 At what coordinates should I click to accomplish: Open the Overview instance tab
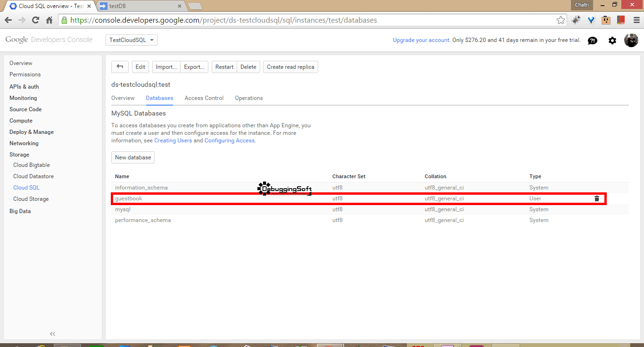coord(123,98)
